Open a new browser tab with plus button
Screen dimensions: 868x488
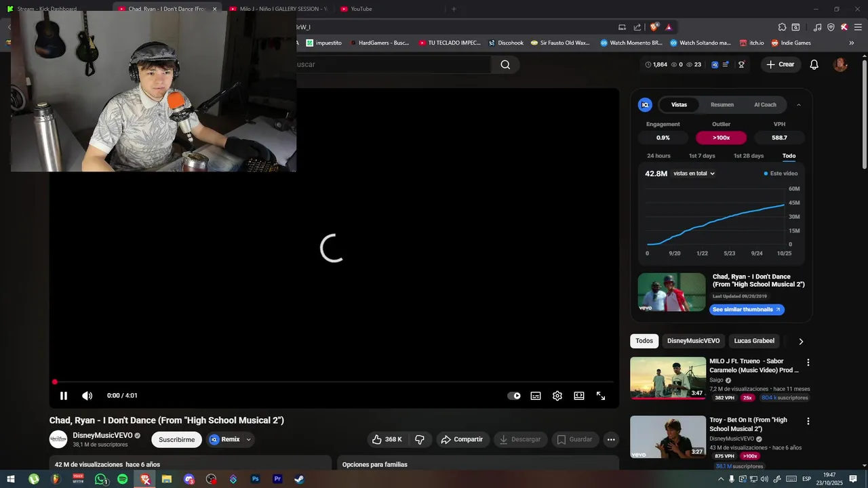(454, 9)
